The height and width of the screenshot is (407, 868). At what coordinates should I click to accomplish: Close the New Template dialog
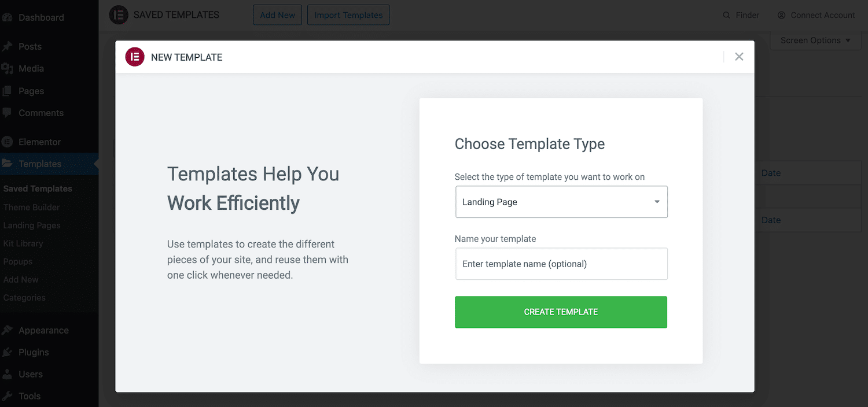(739, 57)
